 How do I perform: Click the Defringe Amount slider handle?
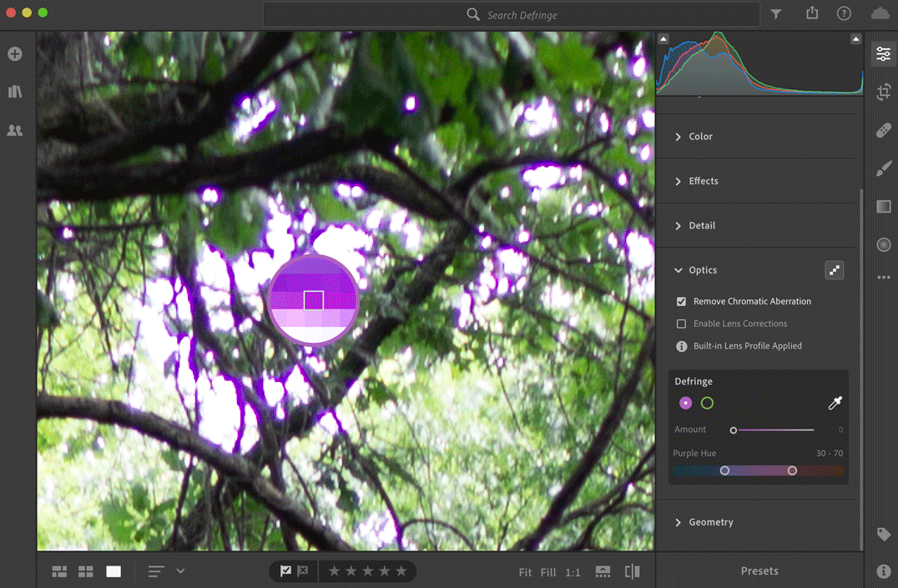click(734, 430)
